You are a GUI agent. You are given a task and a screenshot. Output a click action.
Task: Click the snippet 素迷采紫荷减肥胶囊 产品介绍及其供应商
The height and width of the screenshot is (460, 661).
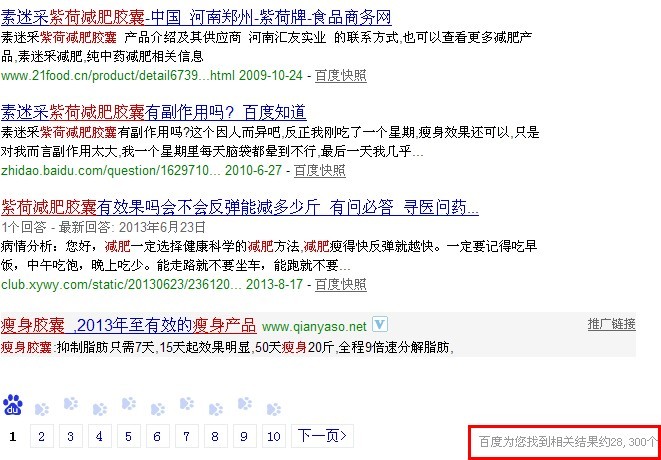click(x=266, y=46)
